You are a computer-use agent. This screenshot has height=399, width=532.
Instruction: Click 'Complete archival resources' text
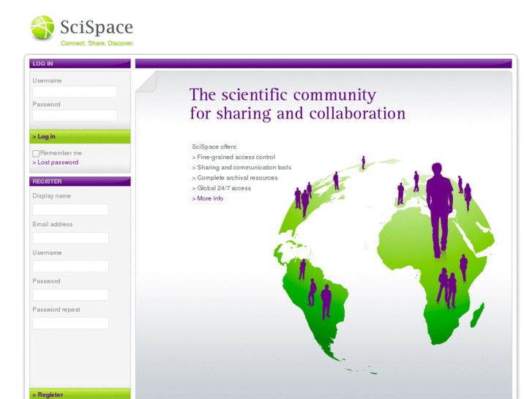[237, 178]
